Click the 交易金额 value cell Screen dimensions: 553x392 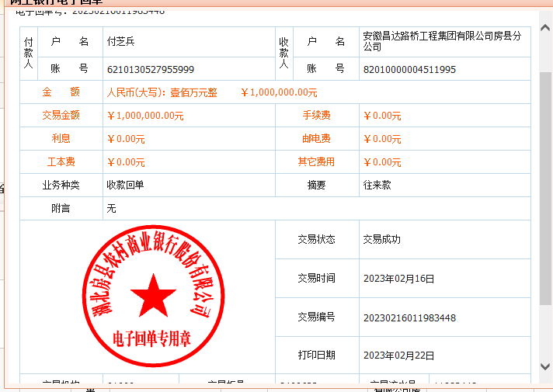[145, 116]
